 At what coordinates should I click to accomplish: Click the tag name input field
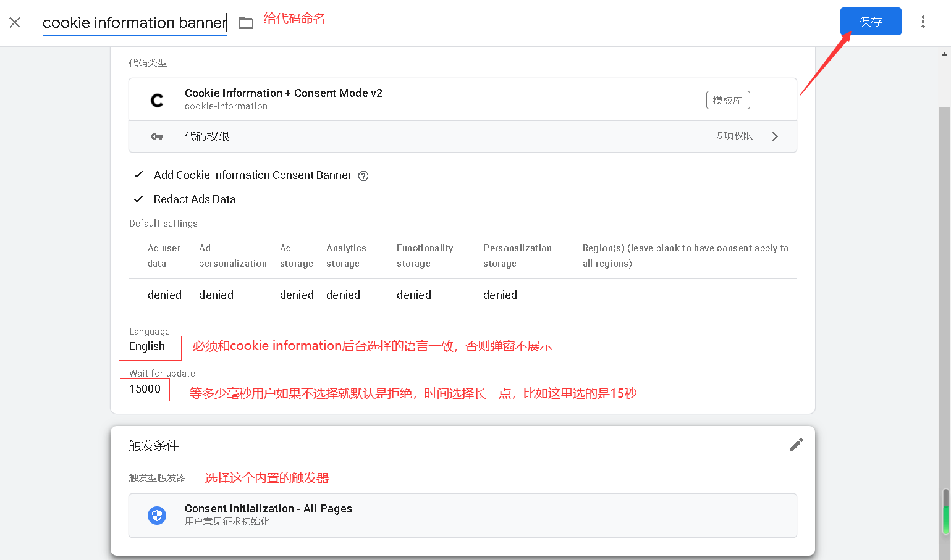point(134,23)
